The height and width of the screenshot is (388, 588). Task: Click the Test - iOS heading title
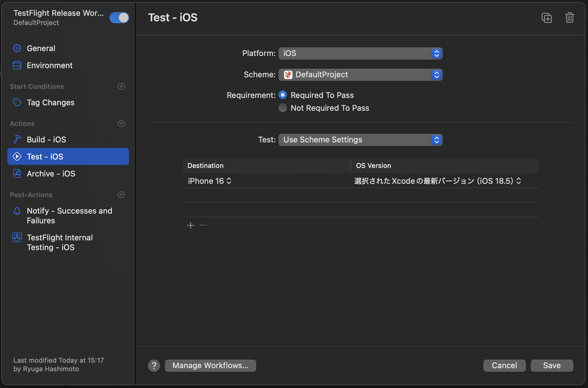tap(173, 18)
